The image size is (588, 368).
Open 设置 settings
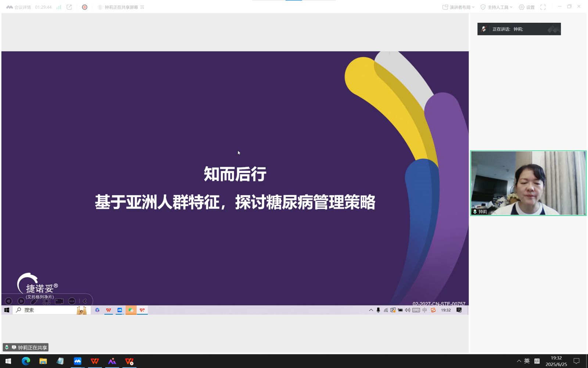527,7
